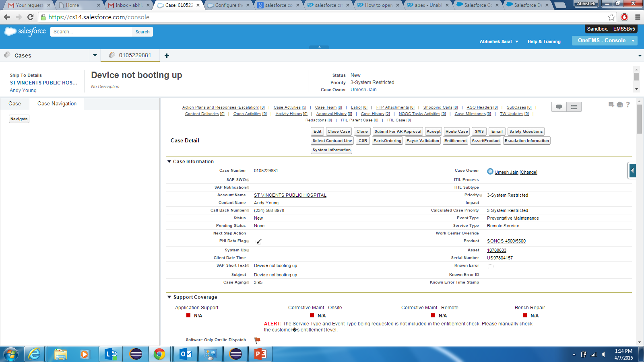The width and height of the screenshot is (644, 362).
Task: Click the Help & Training link
Action: (x=544, y=41)
